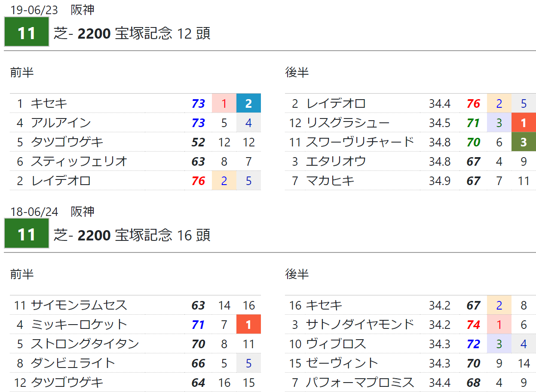Click lavender popularity 3 cell for ヴィブロス

499,344
